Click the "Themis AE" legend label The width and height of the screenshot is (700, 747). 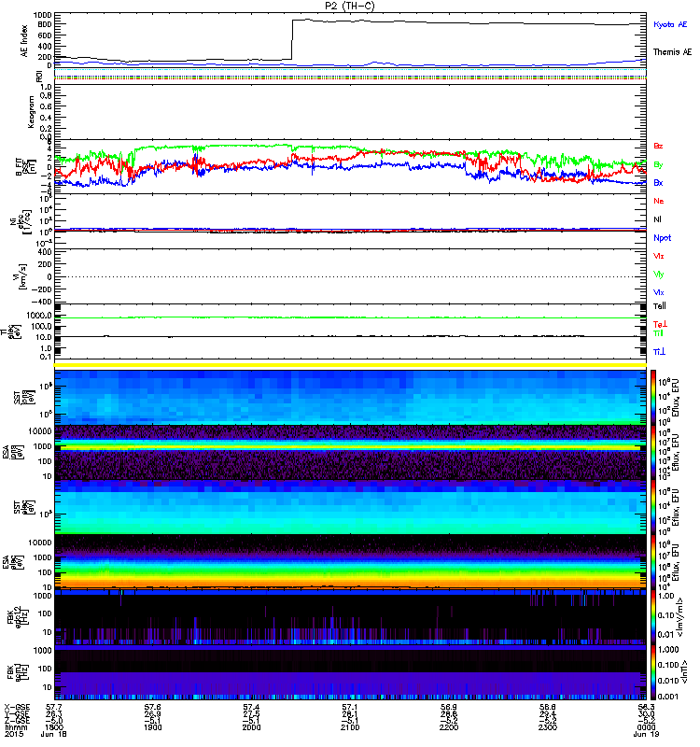tap(672, 52)
